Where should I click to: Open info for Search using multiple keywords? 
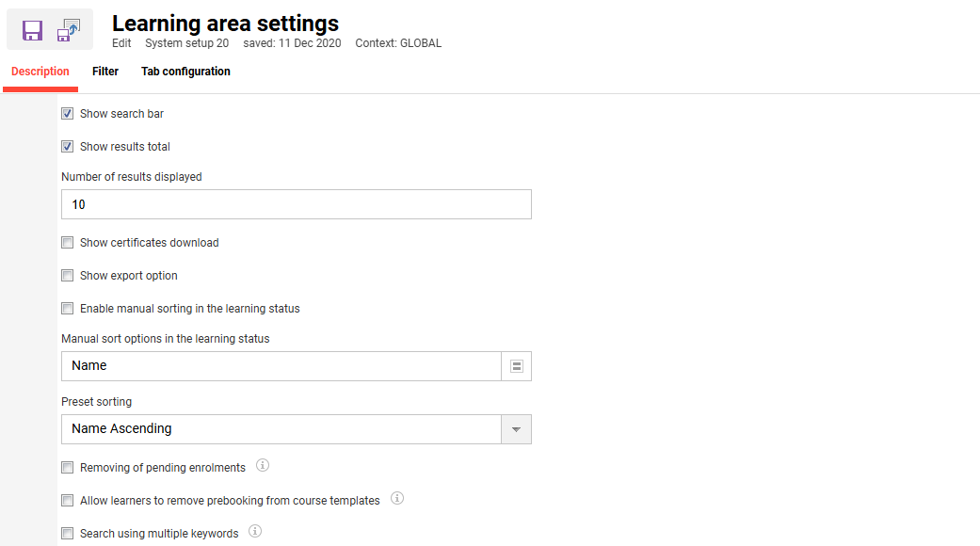(254, 530)
